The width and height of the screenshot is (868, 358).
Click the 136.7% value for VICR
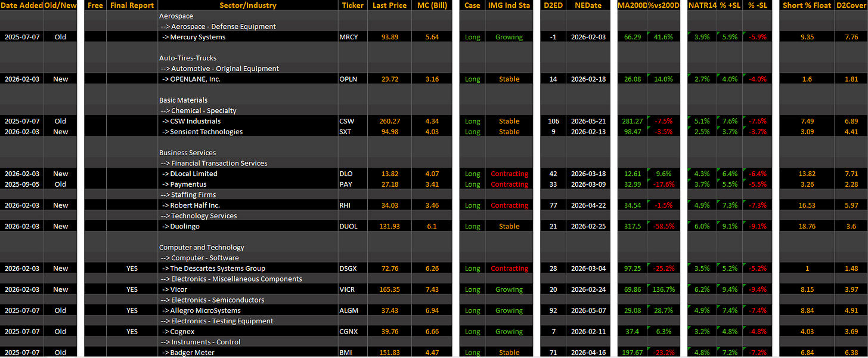664,289
